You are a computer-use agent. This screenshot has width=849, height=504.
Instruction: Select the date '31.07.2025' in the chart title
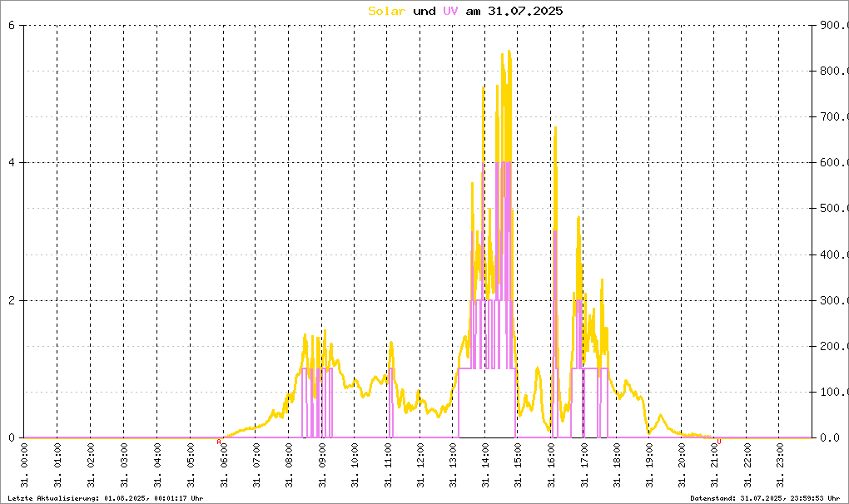pyautogui.click(x=525, y=11)
